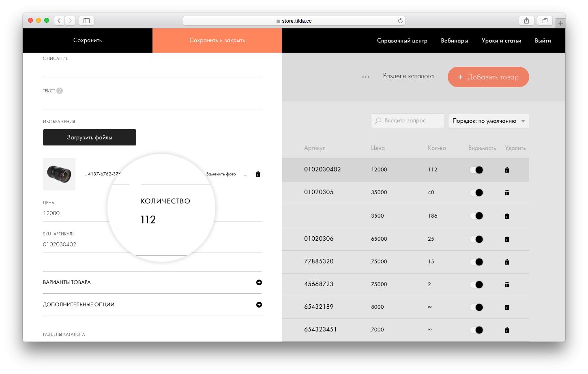Open Справочный центр in the top menu

402,41
